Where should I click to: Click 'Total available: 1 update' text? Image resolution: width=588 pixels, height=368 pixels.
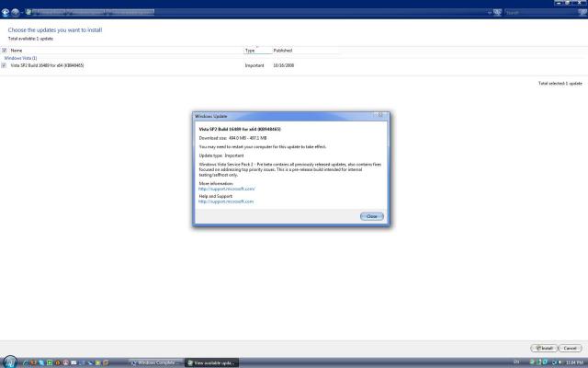(30, 39)
